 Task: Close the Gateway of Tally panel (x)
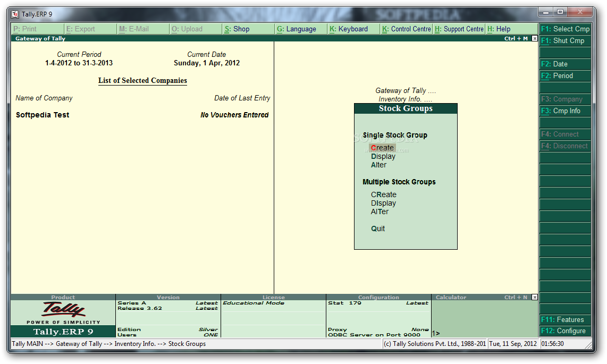click(535, 38)
